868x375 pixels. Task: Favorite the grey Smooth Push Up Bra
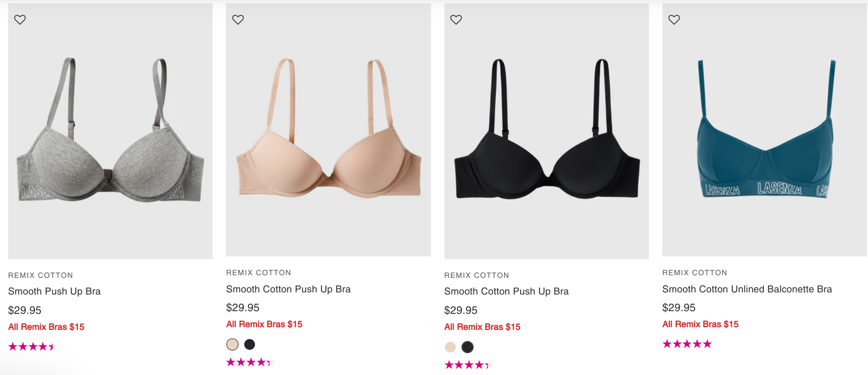20,19
